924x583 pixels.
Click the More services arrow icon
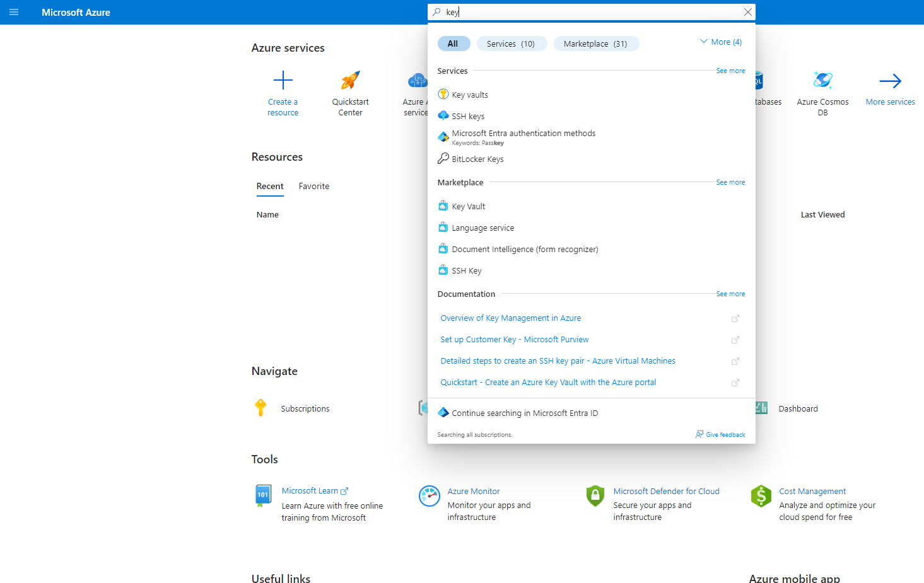[891, 81]
